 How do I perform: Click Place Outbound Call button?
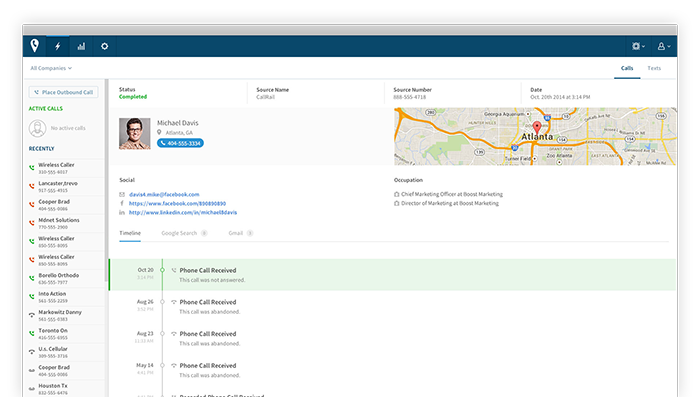point(63,92)
